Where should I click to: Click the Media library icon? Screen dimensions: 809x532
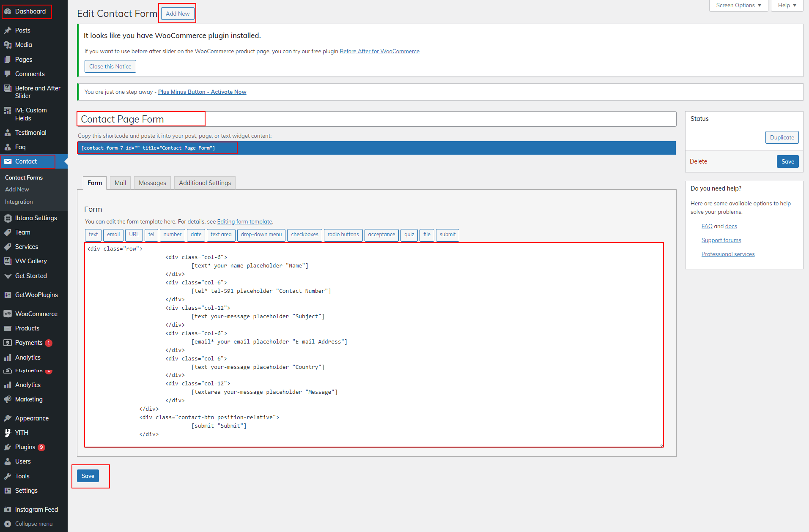pyautogui.click(x=8, y=45)
